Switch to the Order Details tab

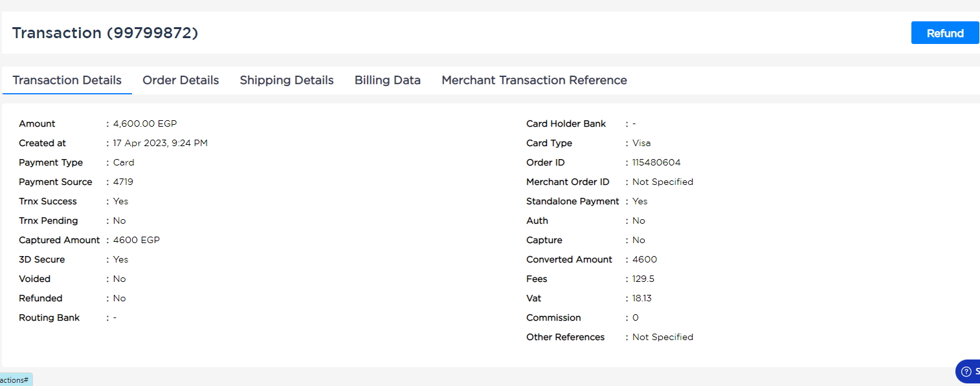(181, 80)
